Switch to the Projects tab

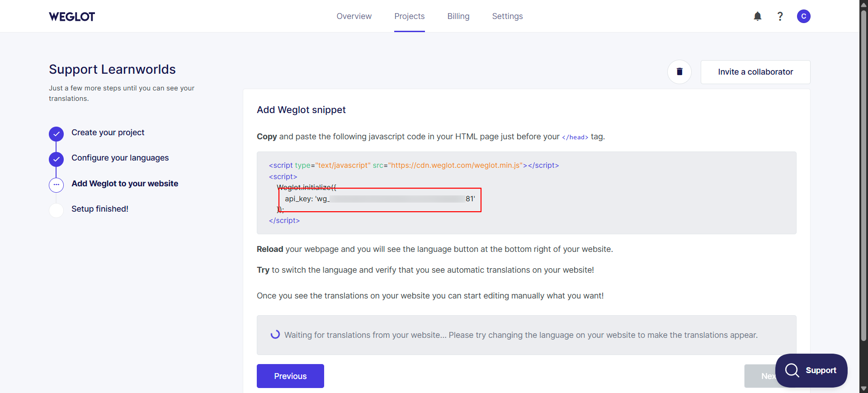(x=410, y=16)
